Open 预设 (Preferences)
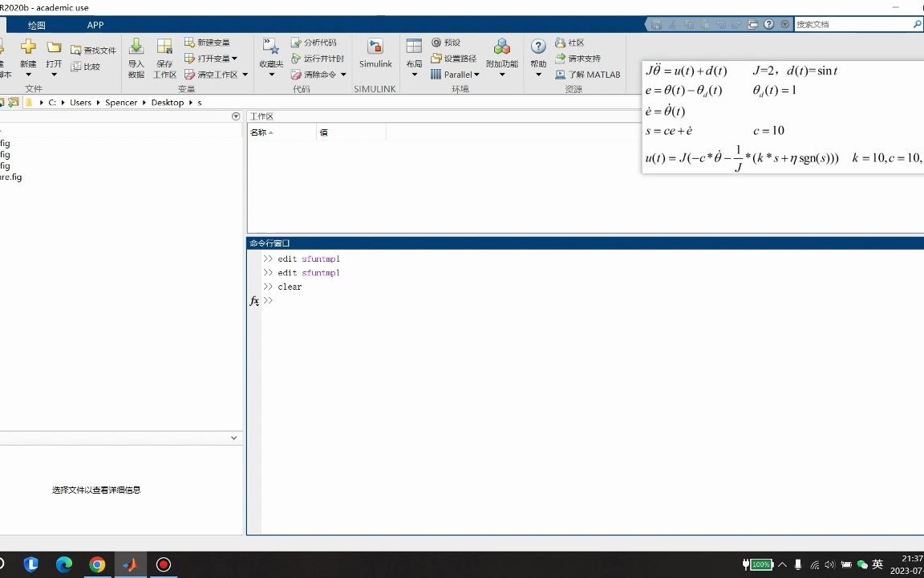 click(x=447, y=42)
